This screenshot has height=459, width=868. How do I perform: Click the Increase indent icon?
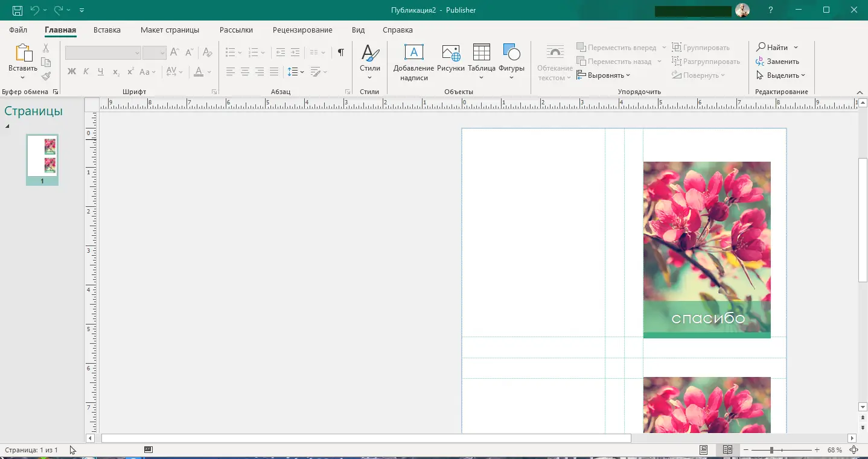295,52
